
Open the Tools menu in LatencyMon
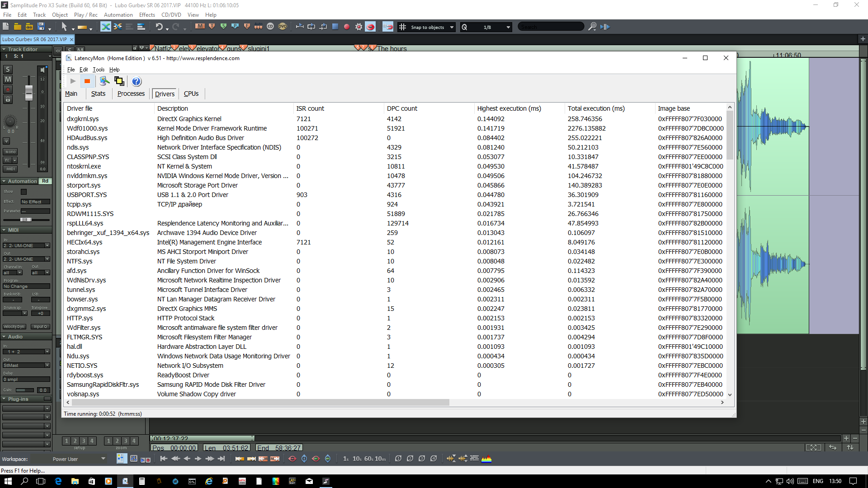pyautogui.click(x=98, y=70)
